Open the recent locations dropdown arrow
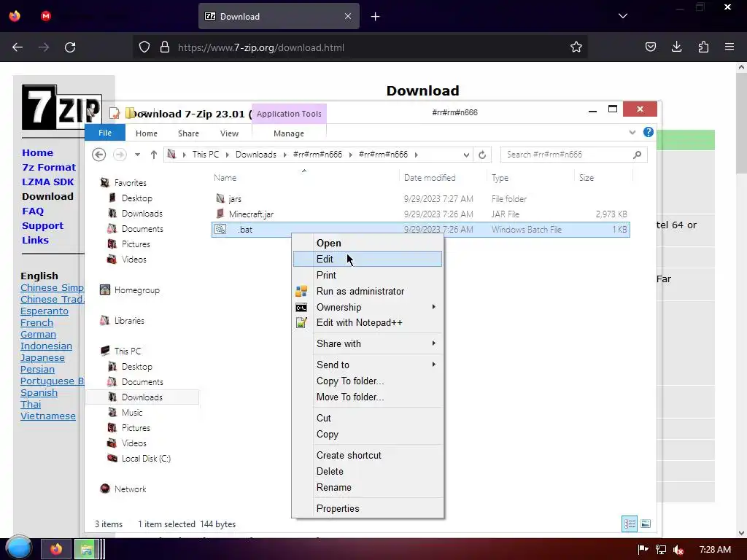 (137, 155)
